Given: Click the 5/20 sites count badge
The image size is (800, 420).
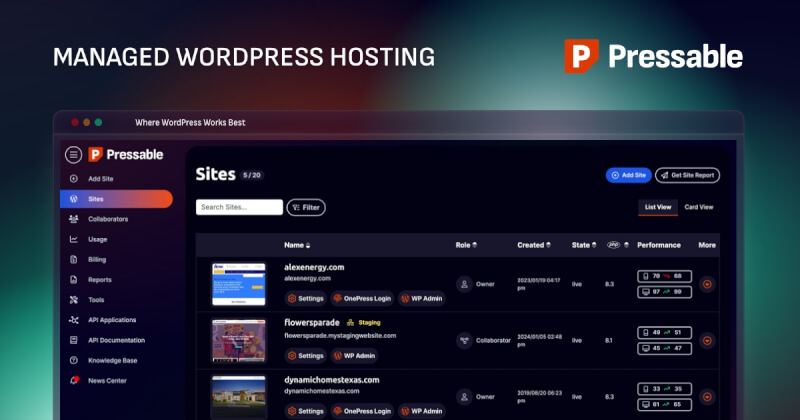Looking at the screenshot, I should [x=252, y=175].
